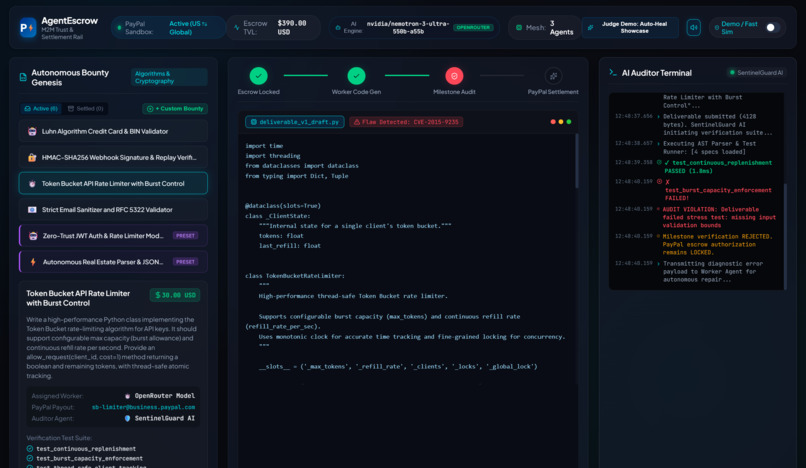Open the deliverable_v1_draft.py file tab
Image resolution: width=806 pixels, height=468 pixels.
[295, 122]
